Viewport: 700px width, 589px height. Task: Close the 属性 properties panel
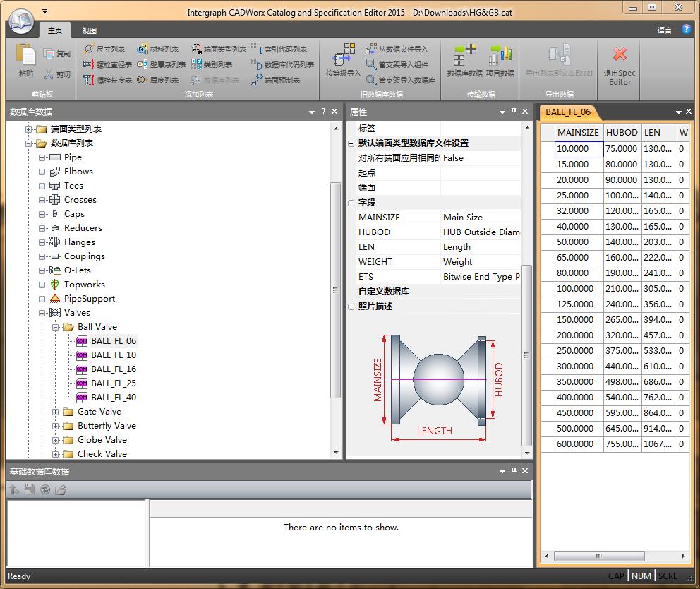(x=525, y=112)
